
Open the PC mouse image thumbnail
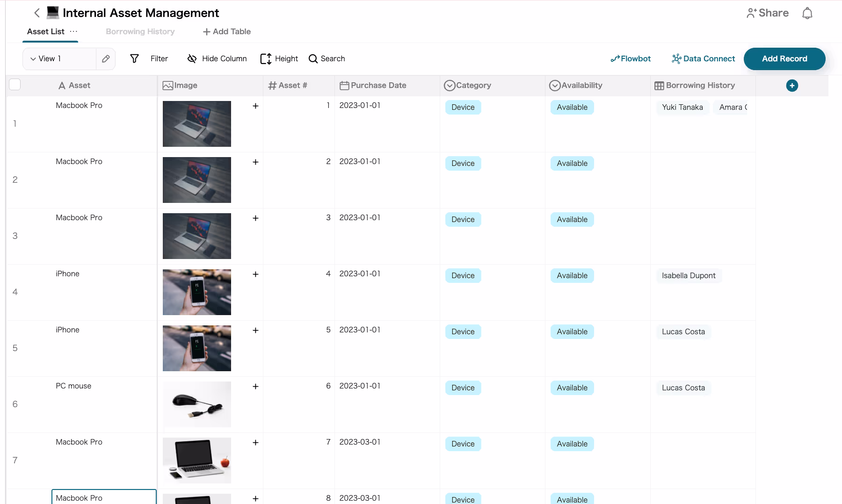click(x=197, y=404)
